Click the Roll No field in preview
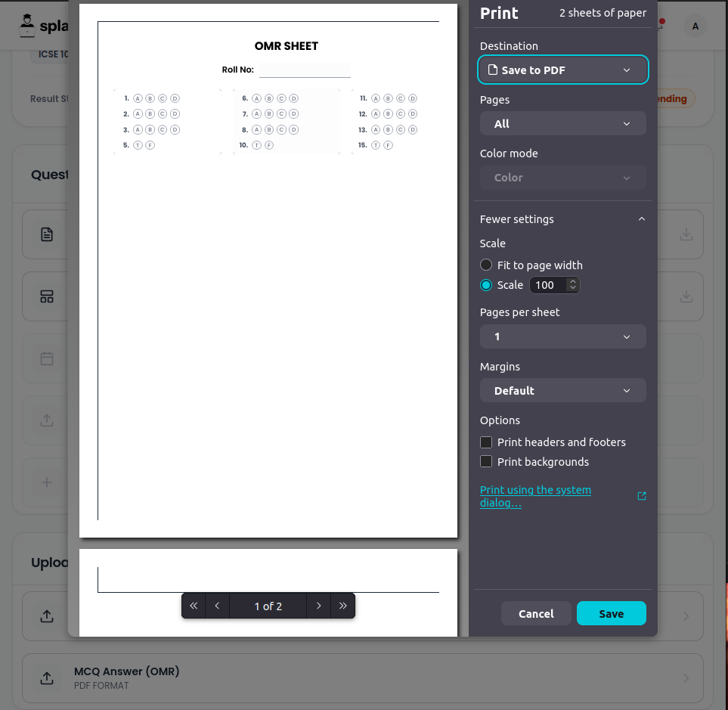 305,70
